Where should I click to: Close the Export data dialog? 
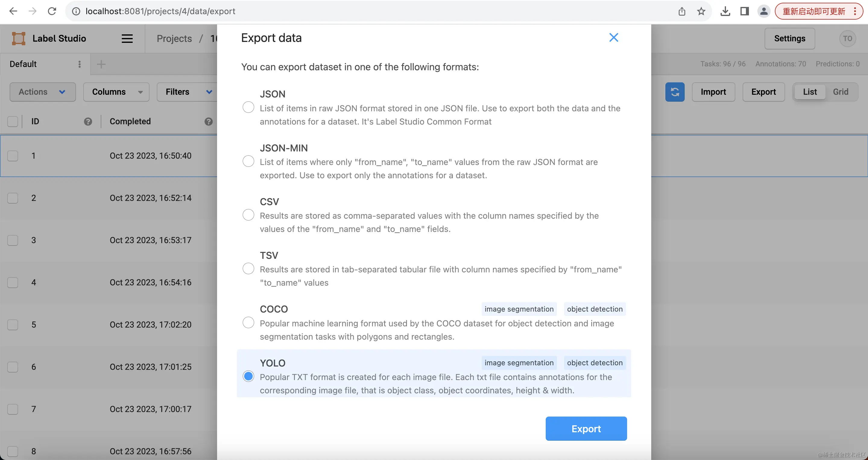pyautogui.click(x=614, y=37)
